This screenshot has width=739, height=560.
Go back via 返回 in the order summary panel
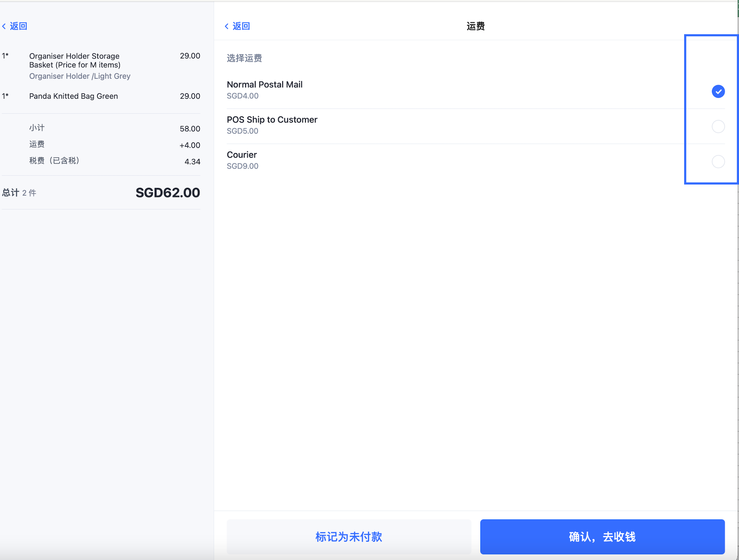(15, 26)
